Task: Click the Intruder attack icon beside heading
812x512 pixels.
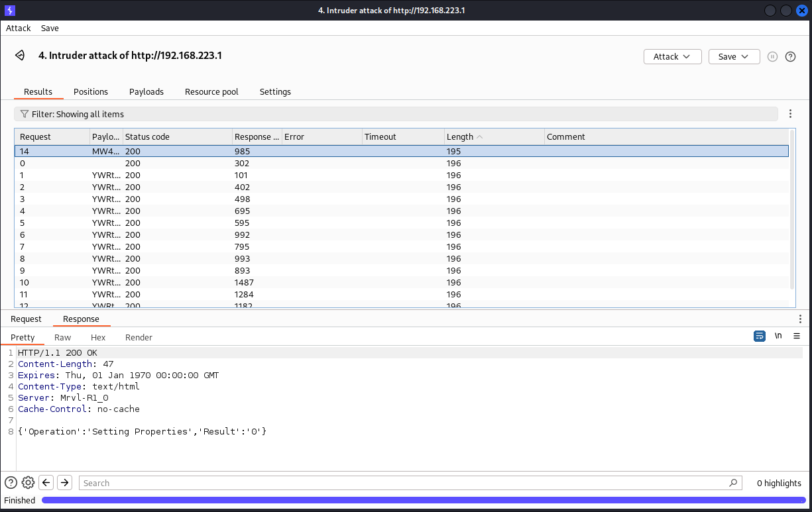Action: point(21,56)
